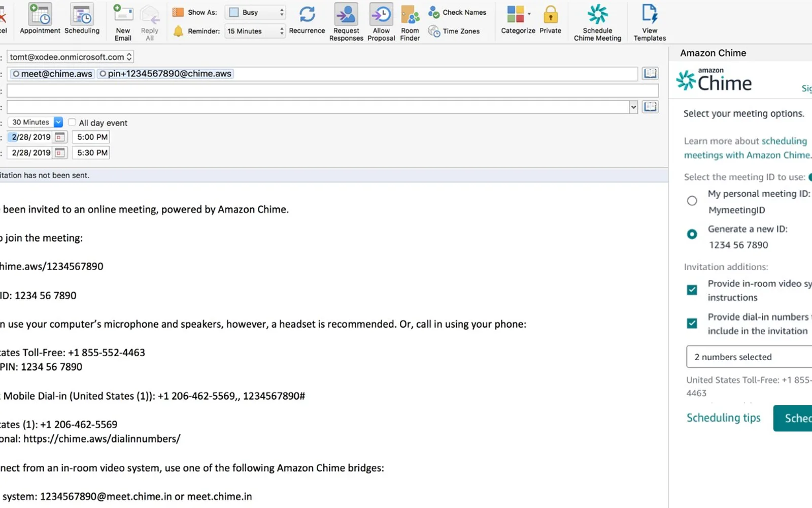This screenshot has width=812, height=508.
Task: Click the teal Schedule button
Action: click(793, 418)
